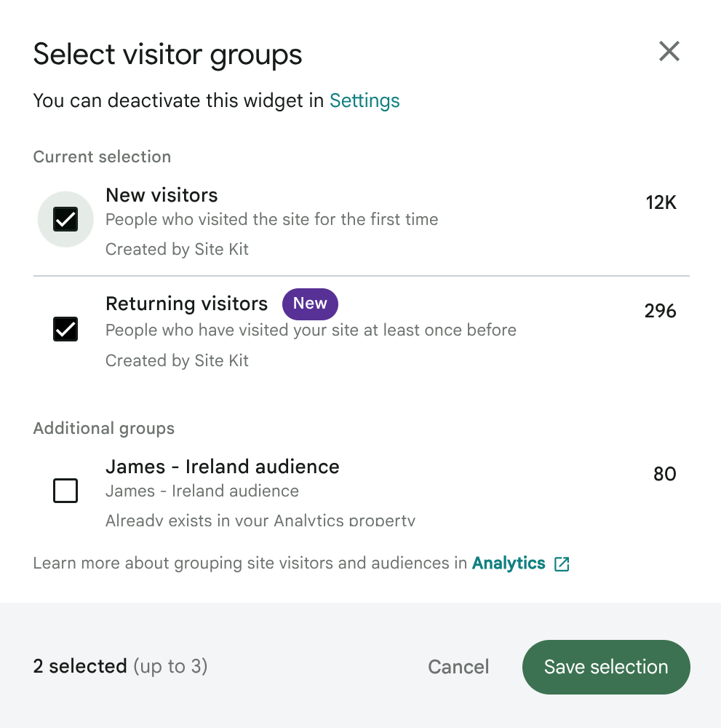Screen dimensions: 721x728
Task: Click the 296 returning visitors count
Action: click(x=660, y=312)
